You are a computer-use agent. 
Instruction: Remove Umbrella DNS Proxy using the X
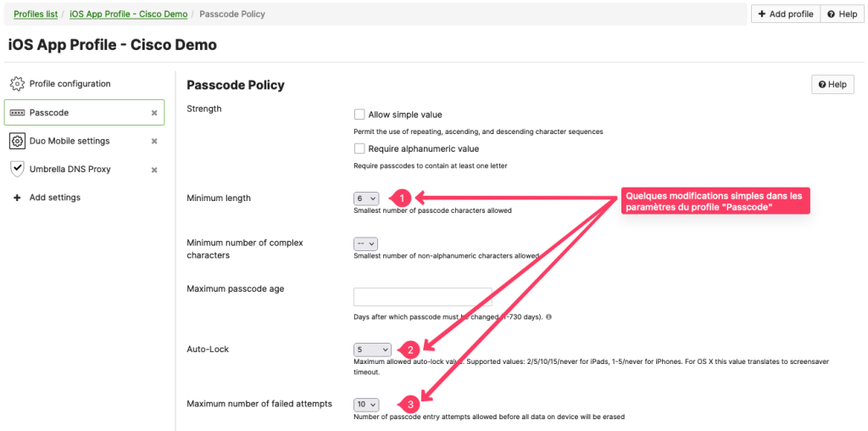[x=154, y=170]
